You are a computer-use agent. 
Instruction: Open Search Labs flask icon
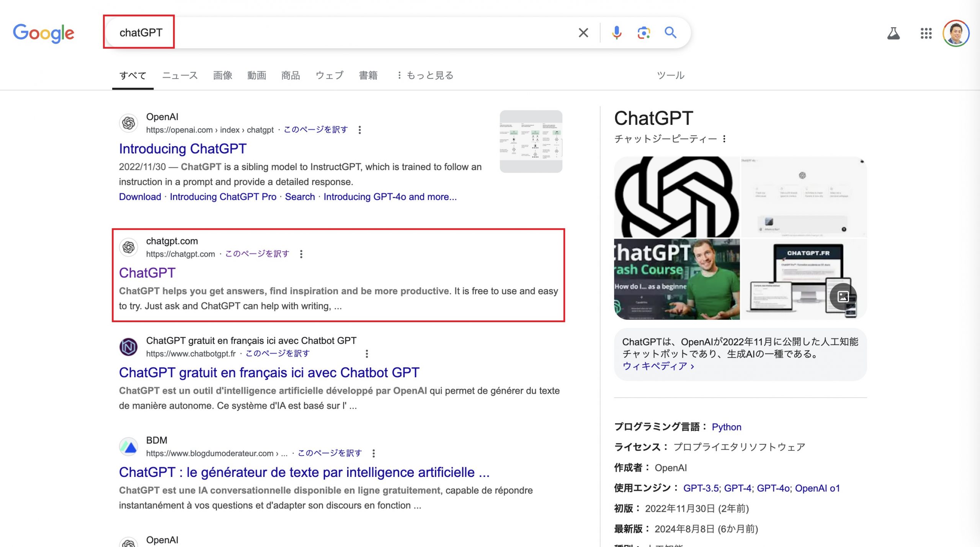893,33
